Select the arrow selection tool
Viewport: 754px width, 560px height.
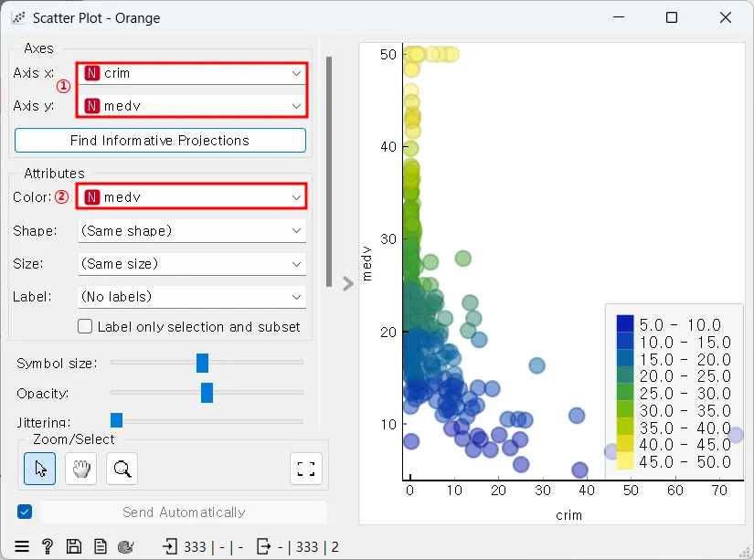click(x=40, y=468)
